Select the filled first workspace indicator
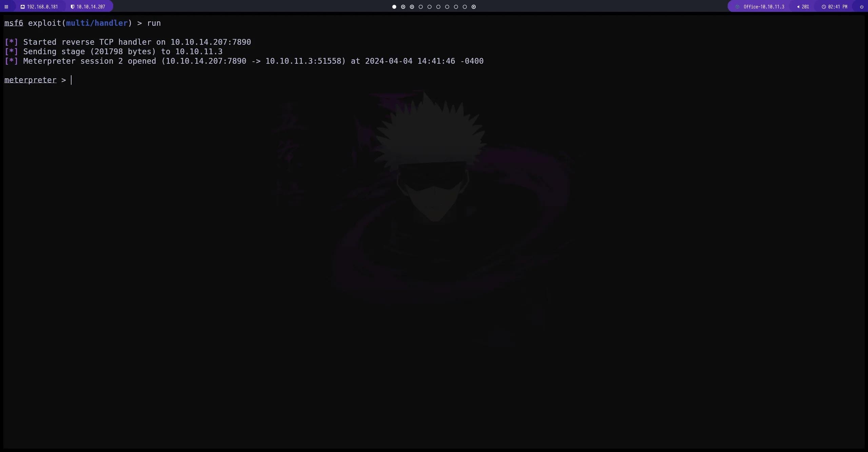Viewport: 868px width, 452px height. coord(394,7)
